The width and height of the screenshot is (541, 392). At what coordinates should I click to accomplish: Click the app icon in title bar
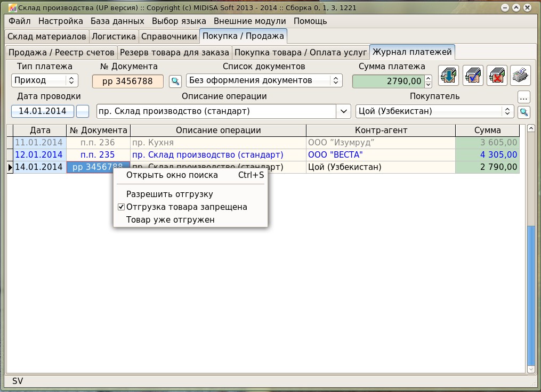(13, 8)
